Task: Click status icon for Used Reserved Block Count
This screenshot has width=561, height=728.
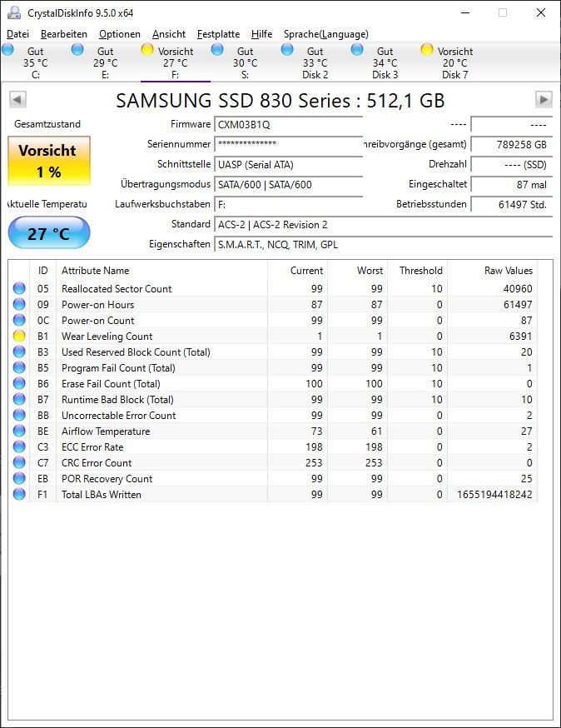Action: coord(19,352)
